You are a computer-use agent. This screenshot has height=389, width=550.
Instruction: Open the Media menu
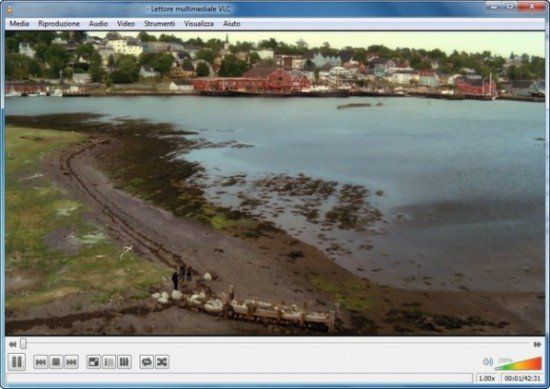coord(19,24)
